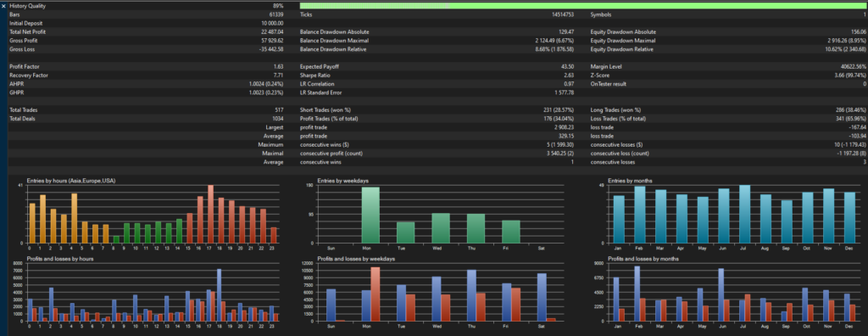Select Maximal consecutive loss value -1 197.28 (8)

pos(851,153)
